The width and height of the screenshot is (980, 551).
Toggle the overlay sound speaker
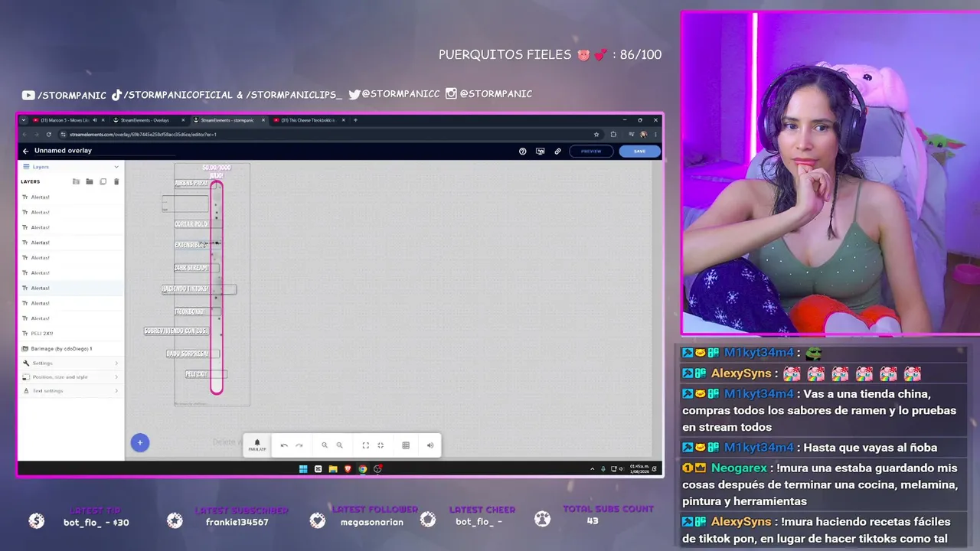tap(430, 445)
